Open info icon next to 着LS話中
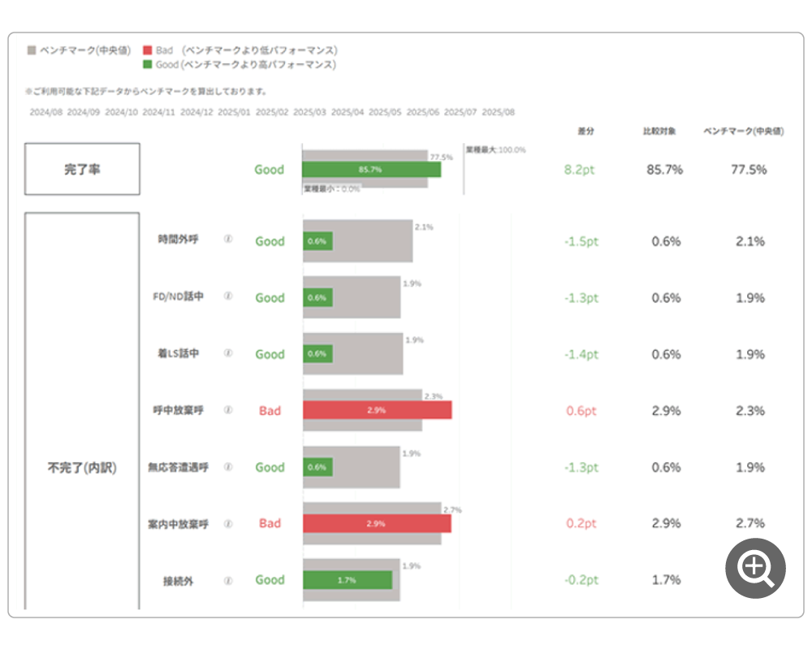Image resolution: width=812 pixels, height=650 pixels. 228,353
